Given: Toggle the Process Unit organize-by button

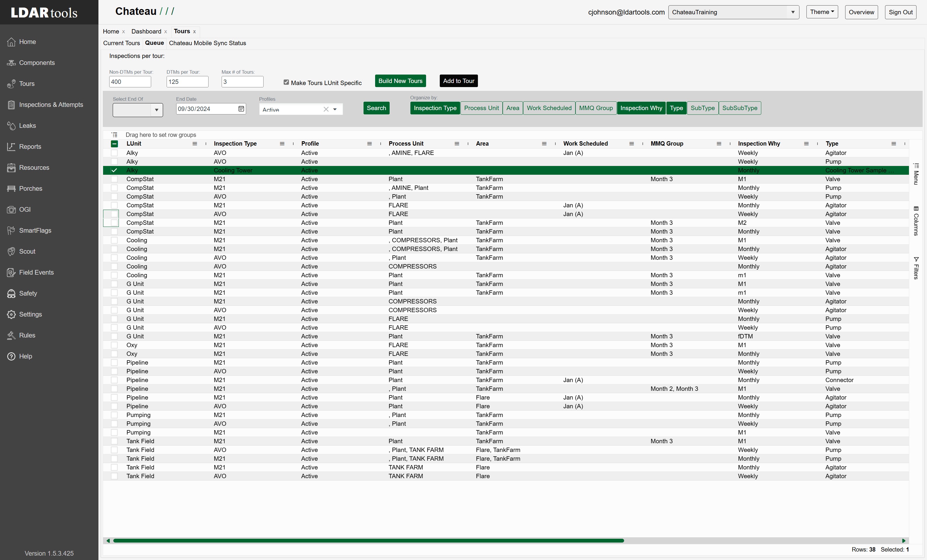Looking at the screenshot, I should 481,108.
